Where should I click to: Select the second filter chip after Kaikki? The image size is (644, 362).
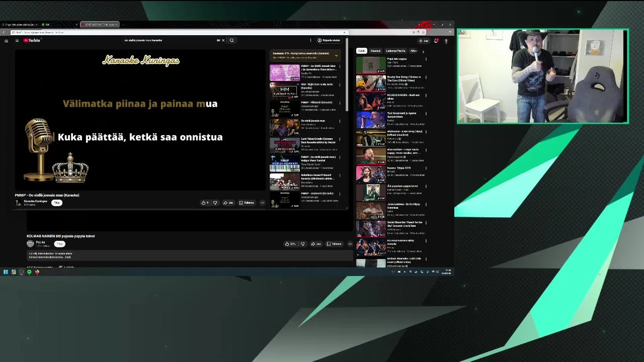375,51
